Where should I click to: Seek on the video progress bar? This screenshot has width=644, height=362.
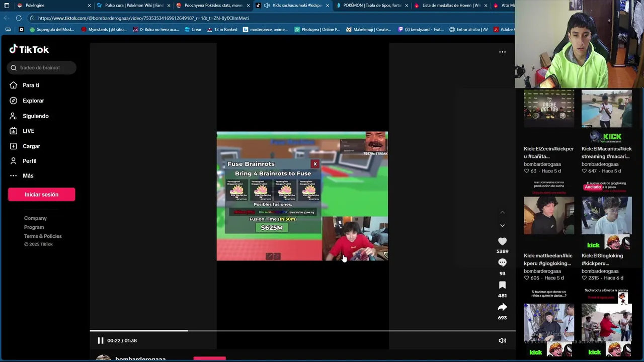click(x=302, y=331)
